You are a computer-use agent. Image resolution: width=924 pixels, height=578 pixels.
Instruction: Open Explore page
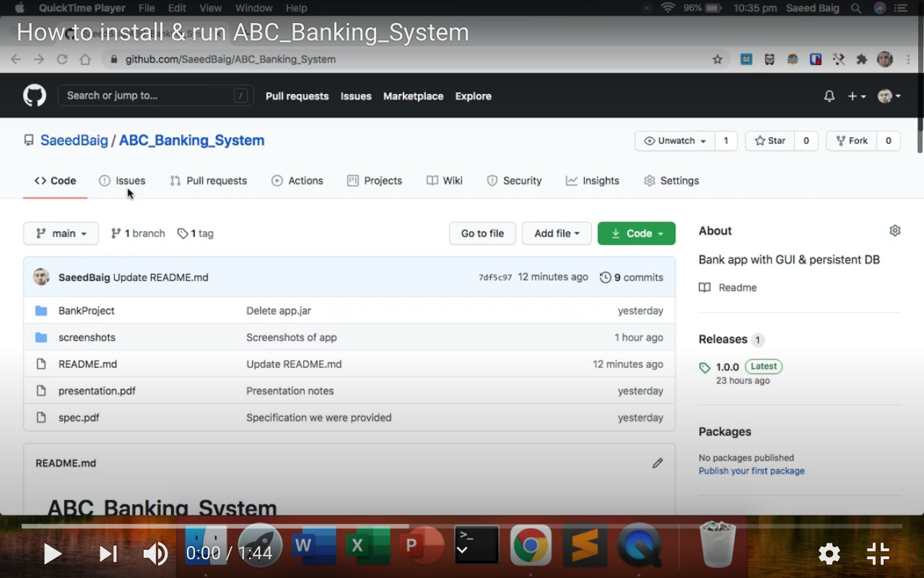[473, 96]
